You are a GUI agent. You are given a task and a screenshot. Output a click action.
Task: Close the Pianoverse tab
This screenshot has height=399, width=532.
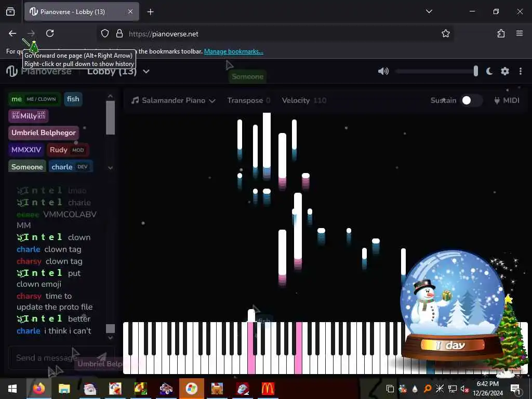[130, 12]
